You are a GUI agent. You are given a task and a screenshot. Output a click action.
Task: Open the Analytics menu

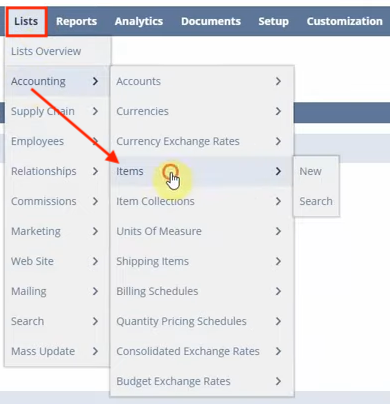(x=139, y=21)
